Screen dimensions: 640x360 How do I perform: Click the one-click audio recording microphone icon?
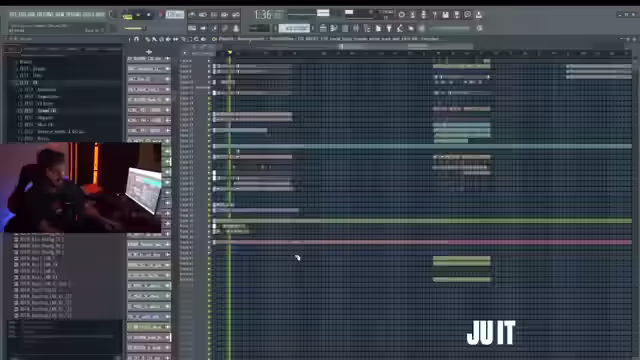coord(424,15)
